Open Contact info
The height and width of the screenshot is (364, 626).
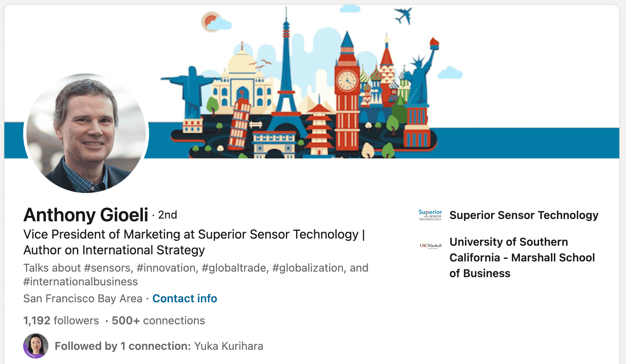coord(184,298)
